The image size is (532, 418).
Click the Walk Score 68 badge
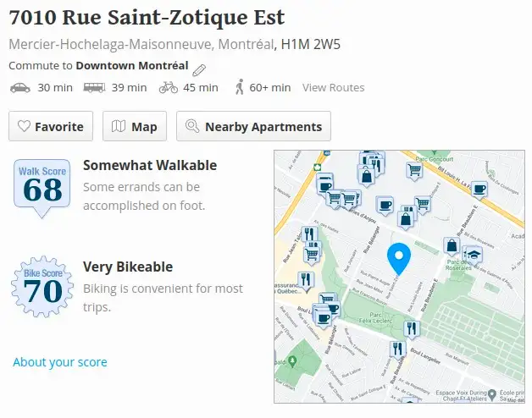[x=42, y=189]
